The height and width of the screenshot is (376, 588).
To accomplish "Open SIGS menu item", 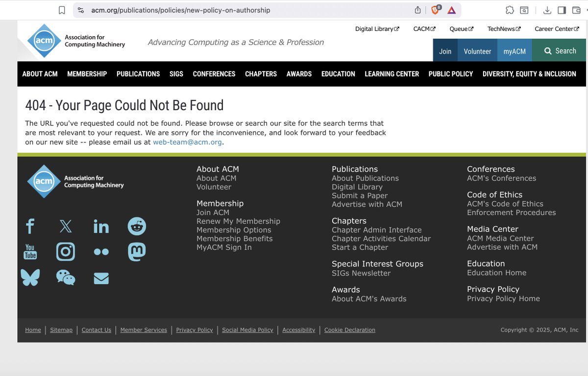I will click(x=176, y=74).
